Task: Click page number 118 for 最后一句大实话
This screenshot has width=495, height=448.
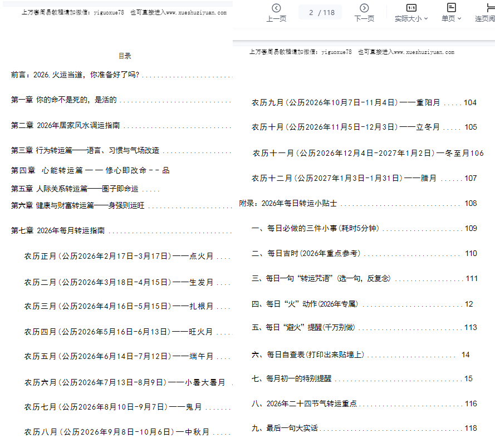Action: (x=471, y=429)
